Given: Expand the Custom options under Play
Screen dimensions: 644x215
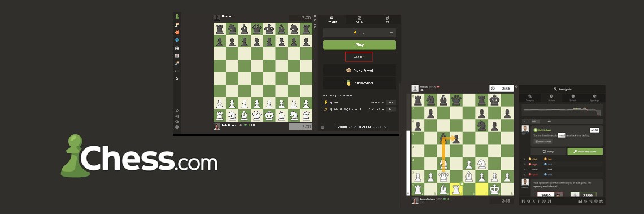Looking at the screenshot, I should 359,56.
